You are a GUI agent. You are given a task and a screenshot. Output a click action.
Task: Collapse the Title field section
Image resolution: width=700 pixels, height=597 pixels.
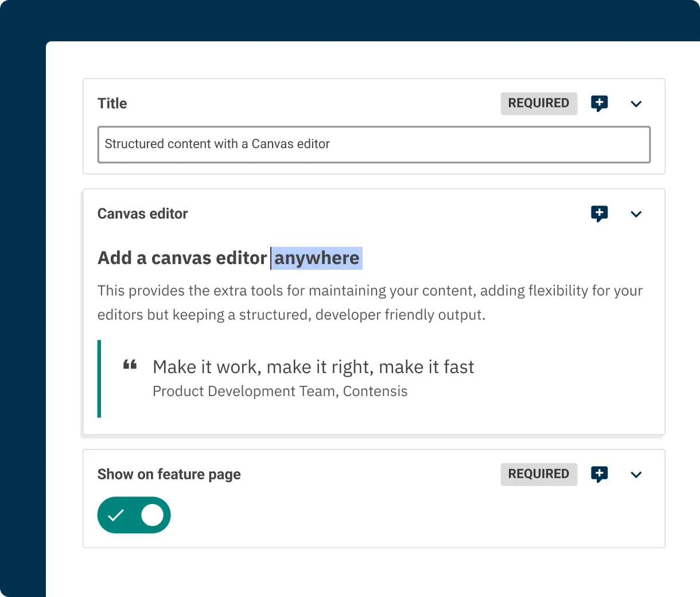click(636, 104)
